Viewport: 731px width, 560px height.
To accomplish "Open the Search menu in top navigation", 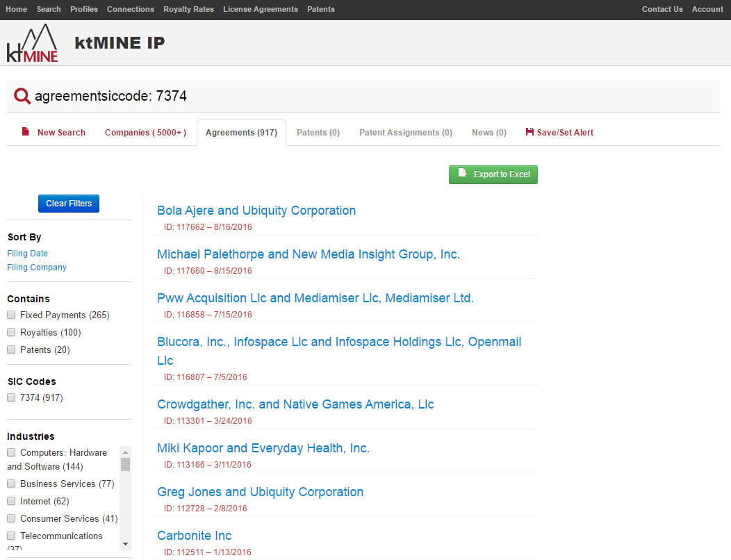I will [x=49, y=9].
